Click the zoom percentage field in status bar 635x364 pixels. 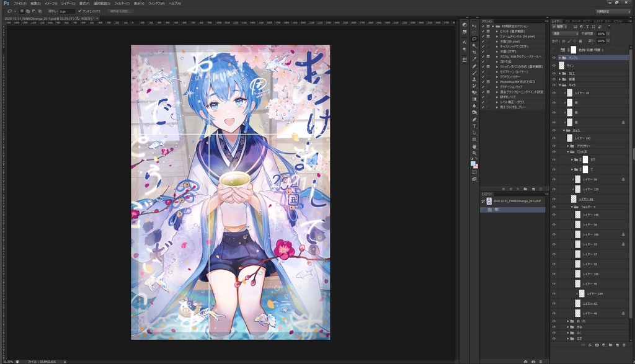[x=8, y=362]
